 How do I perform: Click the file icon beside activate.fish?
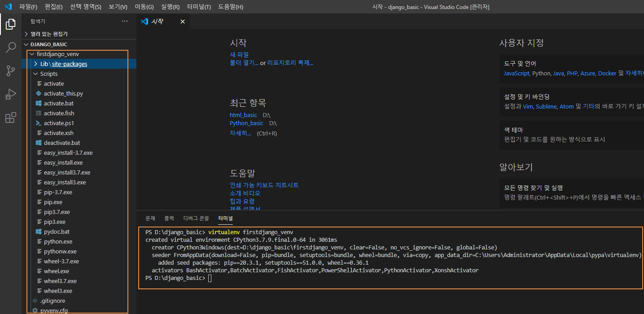click(39, 113)
